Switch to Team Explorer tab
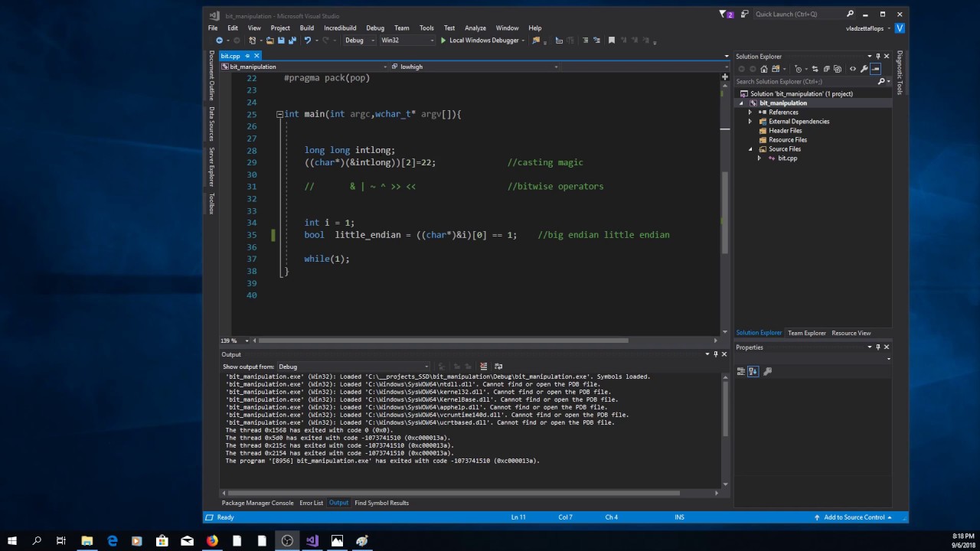The width and height of the screenshot is (980, 551). [807, 333]
